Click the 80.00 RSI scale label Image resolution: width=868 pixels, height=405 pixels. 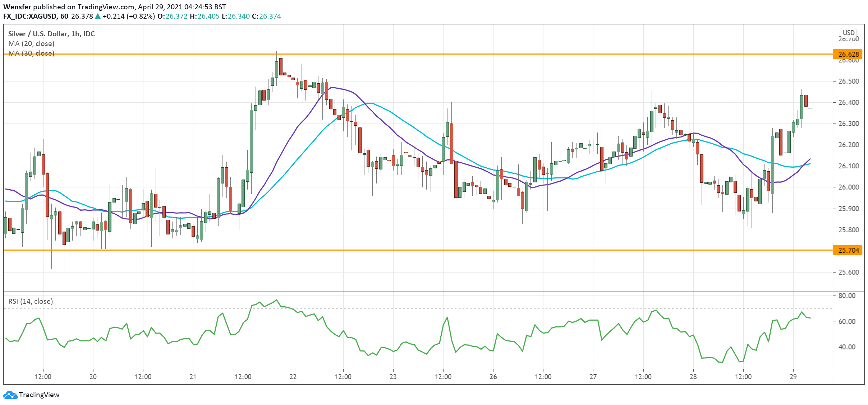coord(846,295)
